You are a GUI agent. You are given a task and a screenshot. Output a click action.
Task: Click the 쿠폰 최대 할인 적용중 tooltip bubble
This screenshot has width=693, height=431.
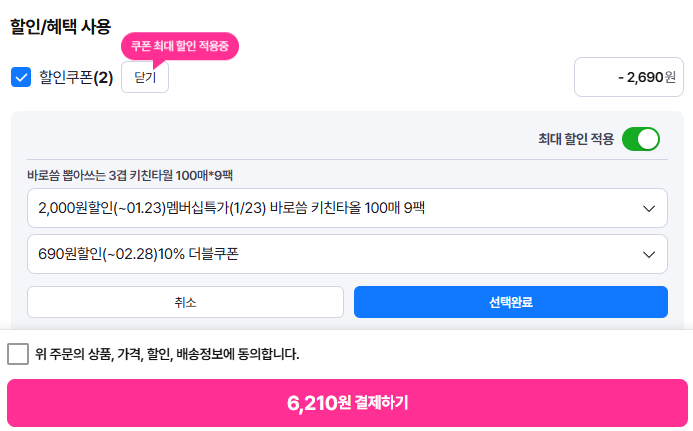point(180,46)
